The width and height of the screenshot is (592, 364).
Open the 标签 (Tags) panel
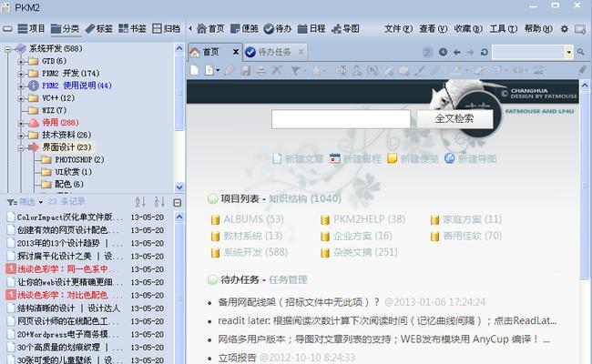click(99, 29)
